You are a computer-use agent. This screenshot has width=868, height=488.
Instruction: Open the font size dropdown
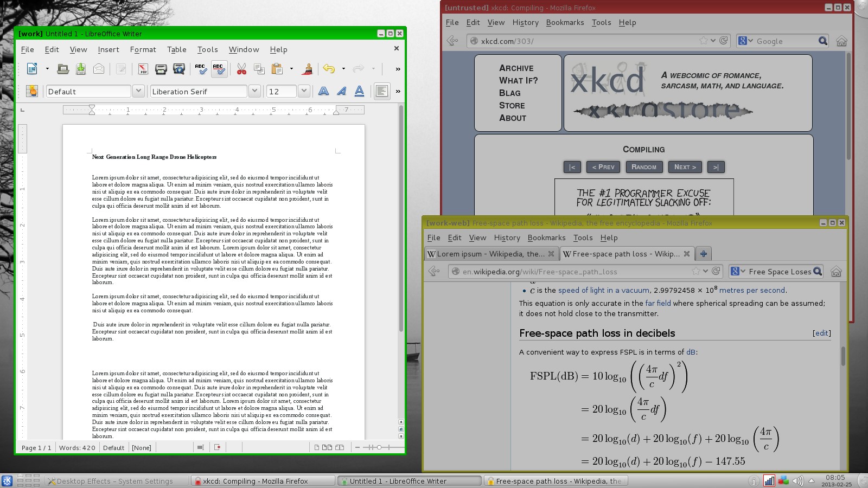304,91
